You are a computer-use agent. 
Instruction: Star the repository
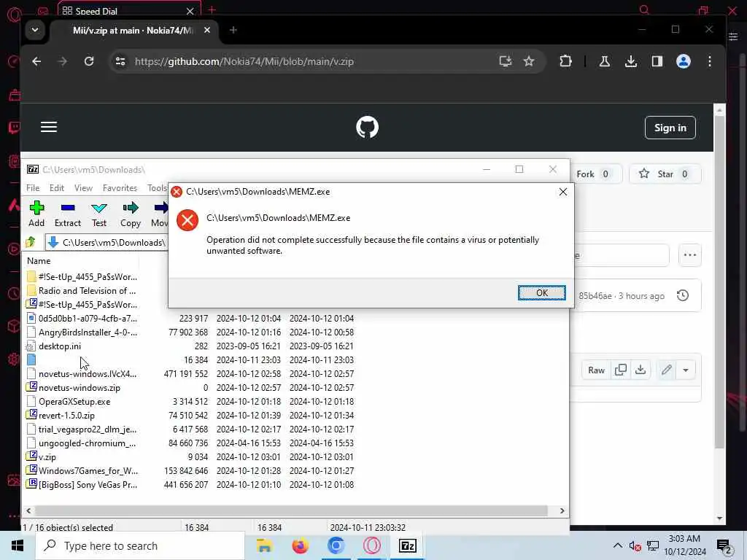tap(665, 174)
